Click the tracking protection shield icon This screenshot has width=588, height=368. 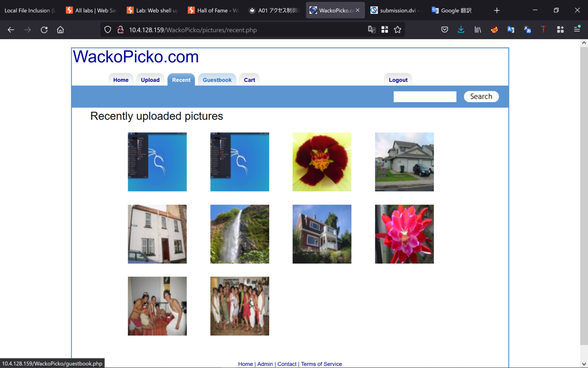coord(108,30)
